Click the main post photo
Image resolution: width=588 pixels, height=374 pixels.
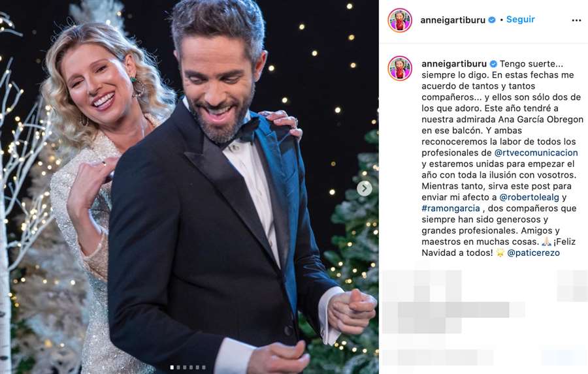(x=189, y=187)
